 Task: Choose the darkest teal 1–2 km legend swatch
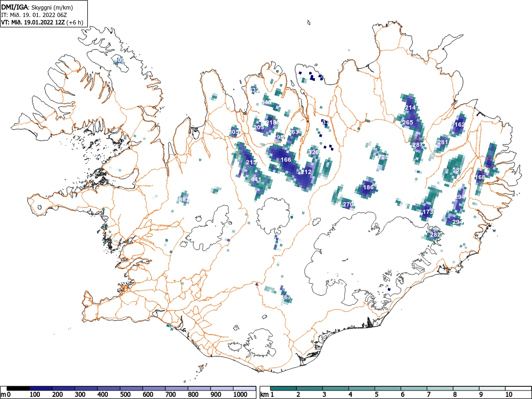284,388
